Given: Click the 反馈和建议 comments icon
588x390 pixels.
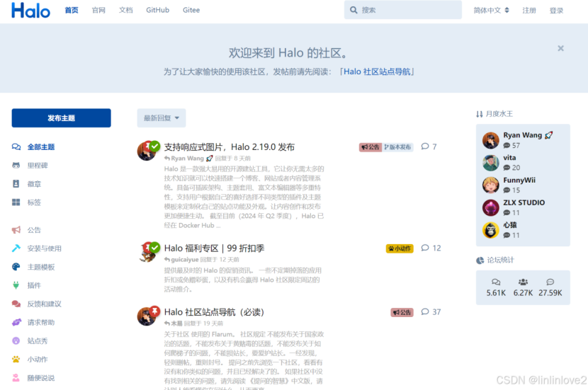Looking at the screenshot, I should 16,304.
